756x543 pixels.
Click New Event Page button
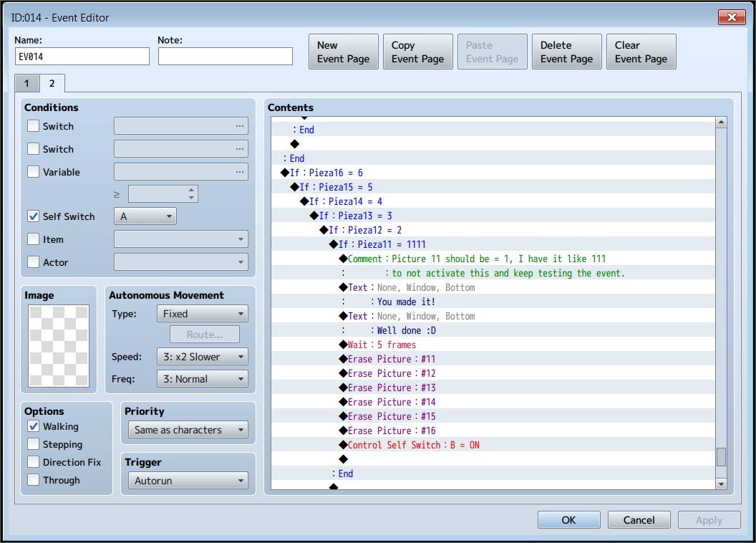point(344,52)
